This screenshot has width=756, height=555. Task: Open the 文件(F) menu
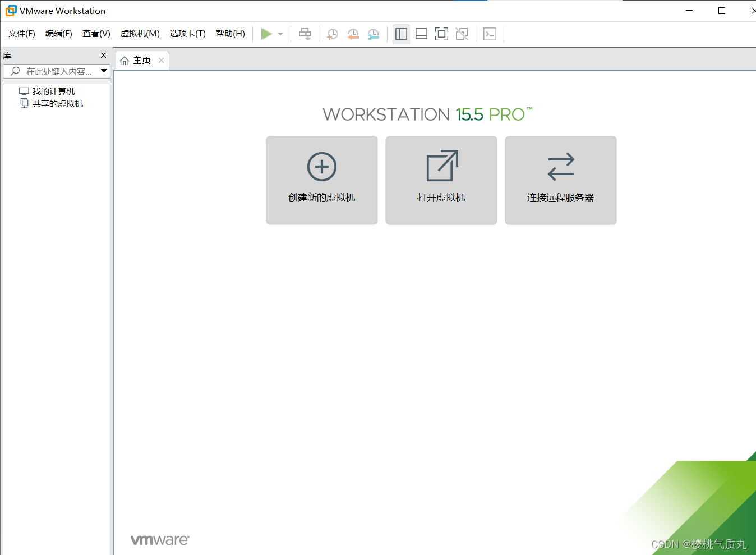click(22, 34)
